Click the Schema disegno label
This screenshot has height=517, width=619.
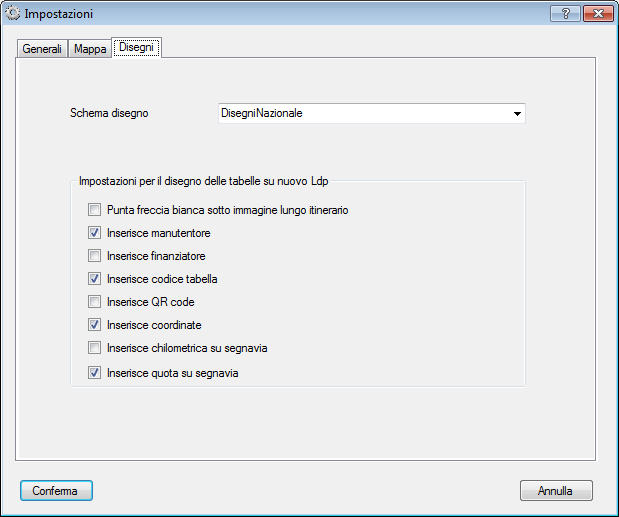point(109,114)
